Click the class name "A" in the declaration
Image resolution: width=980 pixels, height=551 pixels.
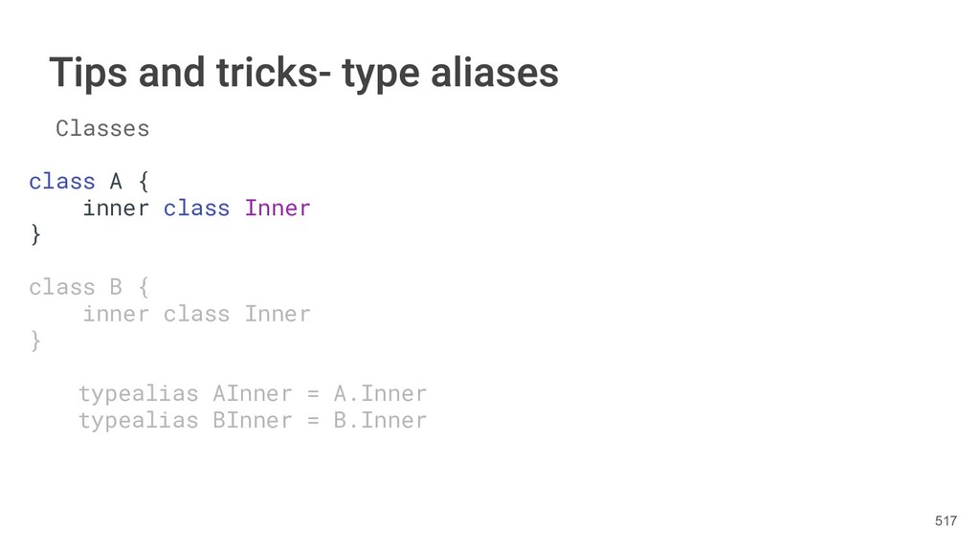[116, 181]
